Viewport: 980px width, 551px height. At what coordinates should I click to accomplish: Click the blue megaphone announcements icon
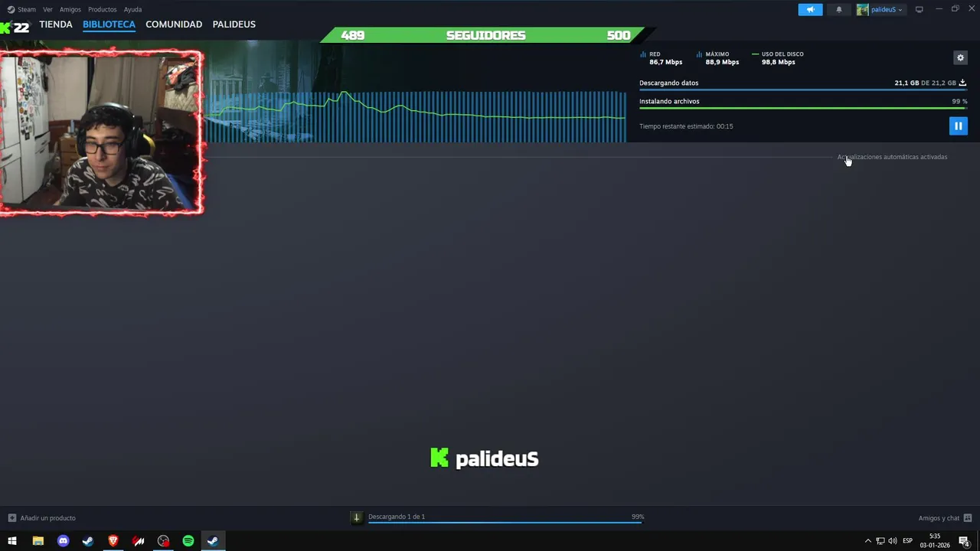[x=810, y=9]
